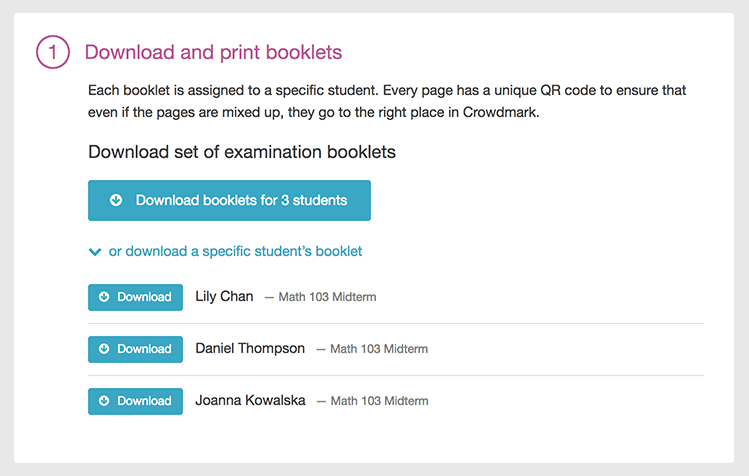Viewport: 749px width, 476px height.
Task: Open "or download a specific student's booklet" link
Action: [x=235, y=251]
